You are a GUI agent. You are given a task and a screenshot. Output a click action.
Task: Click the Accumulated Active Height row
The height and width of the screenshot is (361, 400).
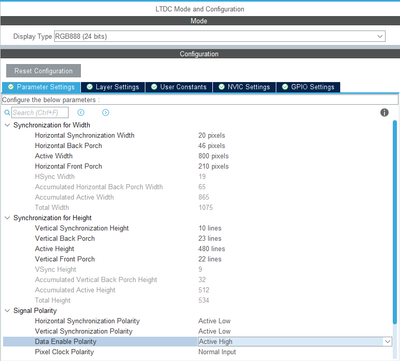point(198,290)
